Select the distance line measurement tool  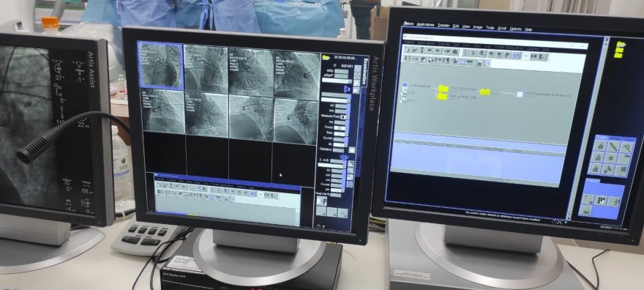coord(613,146)
